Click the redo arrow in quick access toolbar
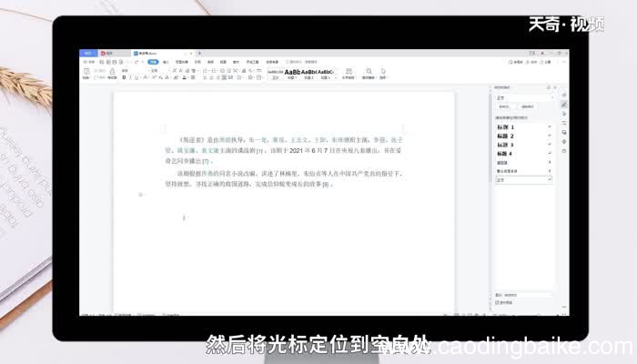 coord(136,62)
